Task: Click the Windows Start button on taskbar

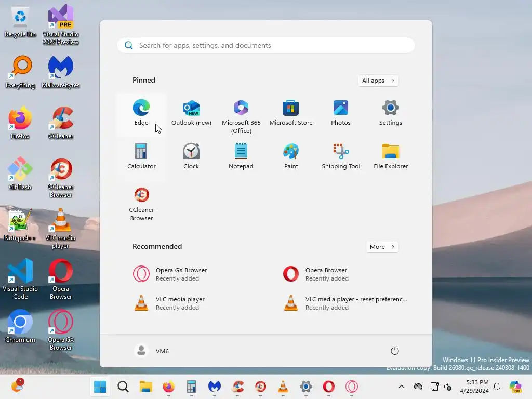Action: [x=100, y=387]
